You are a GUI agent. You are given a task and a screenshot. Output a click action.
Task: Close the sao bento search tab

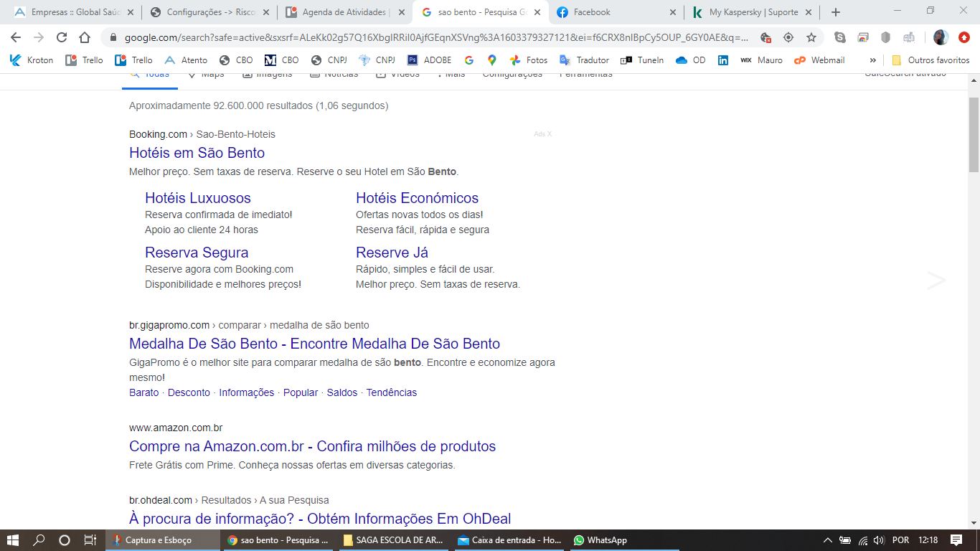(537, 12)
